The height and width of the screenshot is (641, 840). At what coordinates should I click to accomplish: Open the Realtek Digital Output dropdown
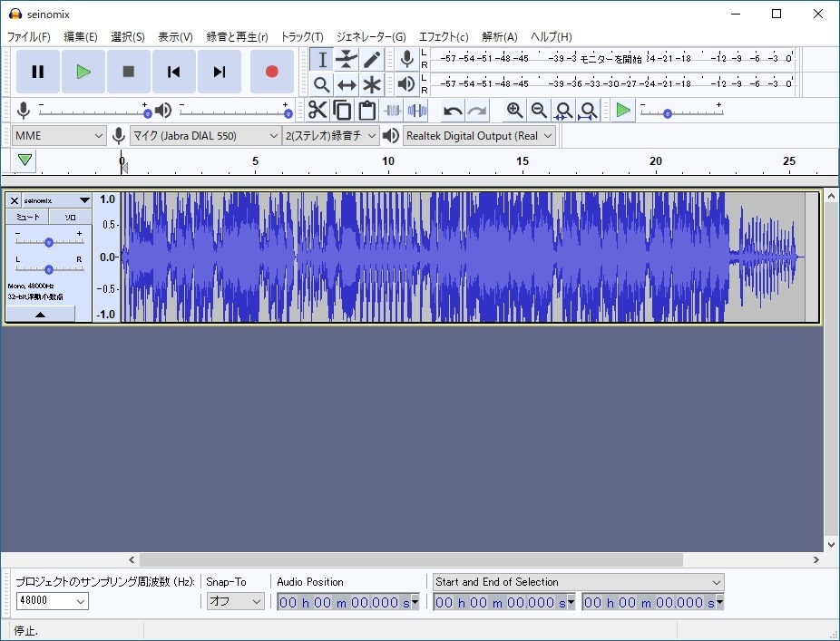(x=479, y=135)
